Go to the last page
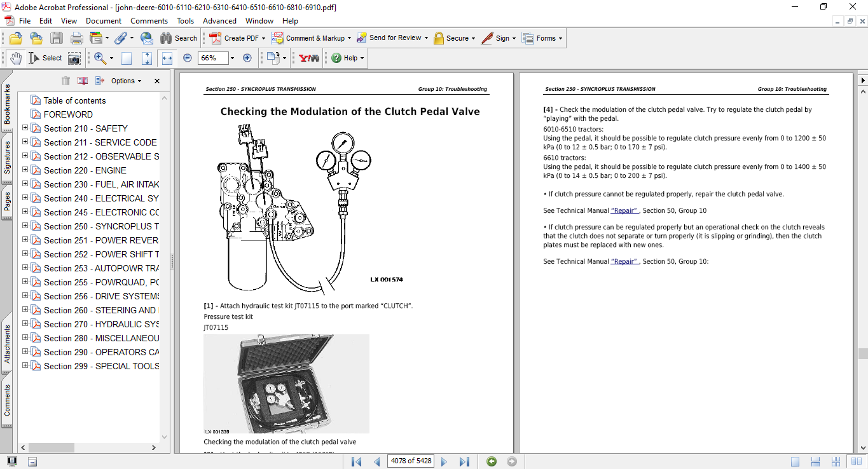Viewport: 868px width, 469px height. tap(464, 461)
